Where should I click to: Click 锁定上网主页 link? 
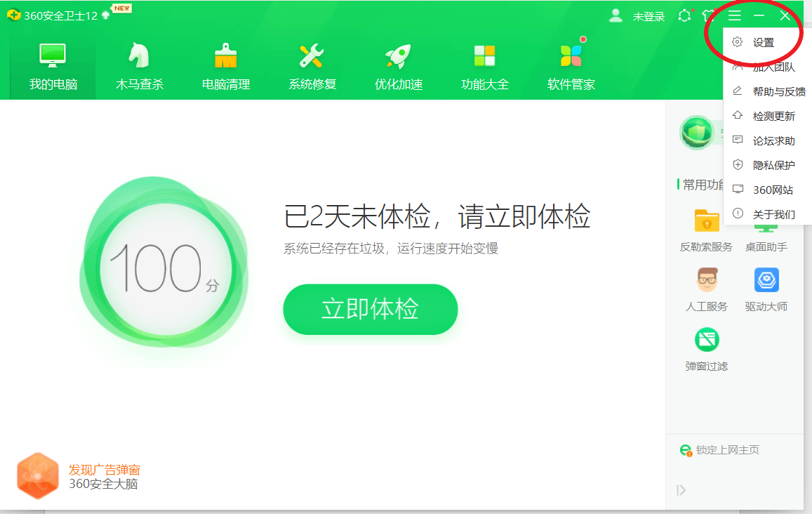[x=727, y=450]
